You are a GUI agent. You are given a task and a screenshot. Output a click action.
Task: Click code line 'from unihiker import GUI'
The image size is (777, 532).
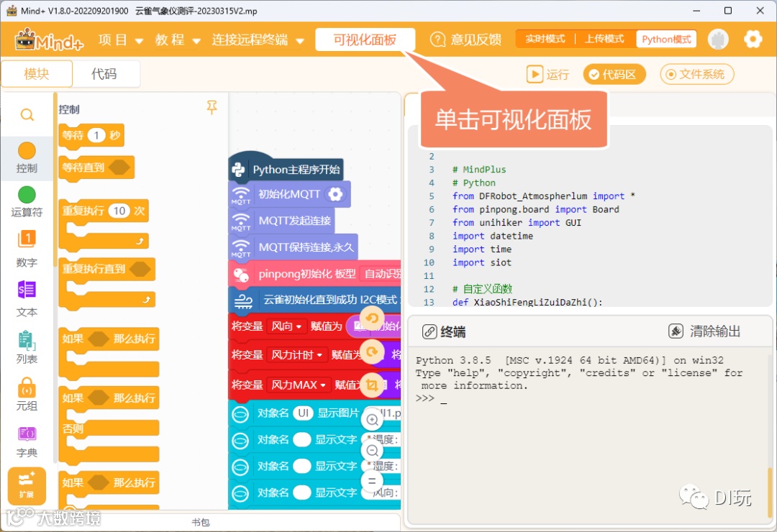tap(517, 222)
